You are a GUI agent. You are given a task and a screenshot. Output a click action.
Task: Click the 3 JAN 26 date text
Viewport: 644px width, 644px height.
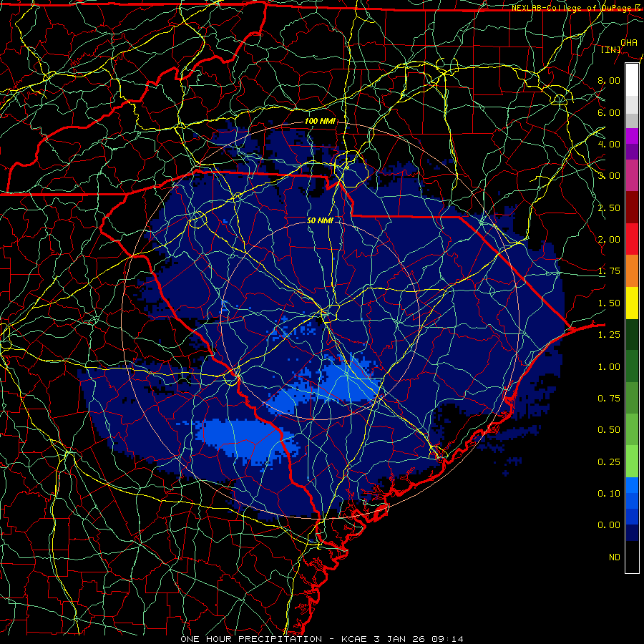point(399,639)
